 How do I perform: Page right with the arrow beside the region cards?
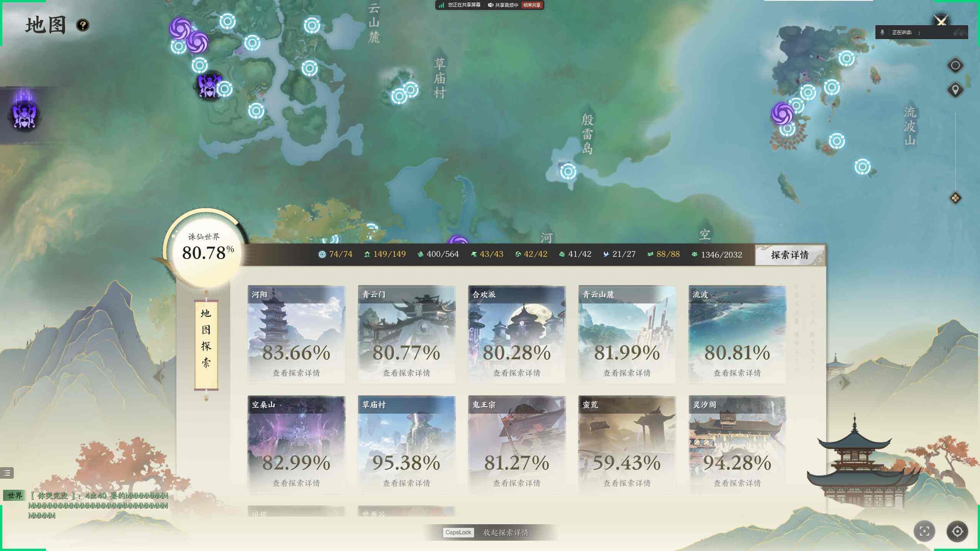844,382
